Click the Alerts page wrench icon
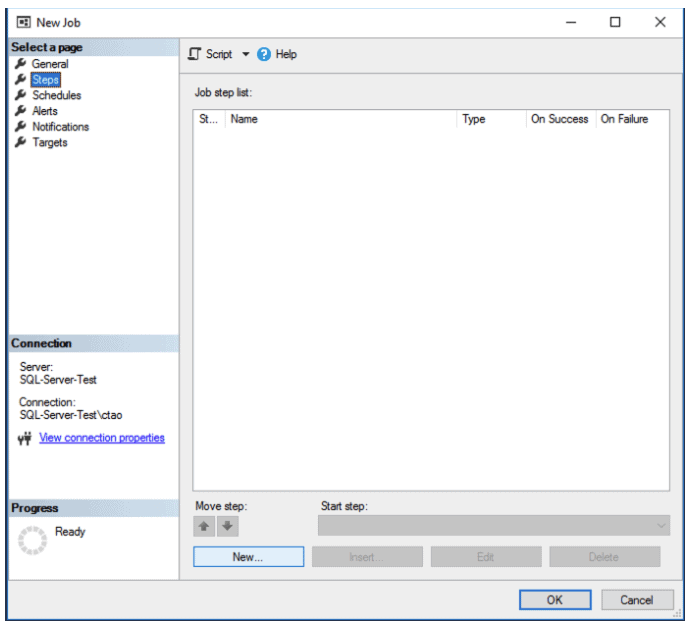This screenshot has width=690, height=628. (20, 111)
